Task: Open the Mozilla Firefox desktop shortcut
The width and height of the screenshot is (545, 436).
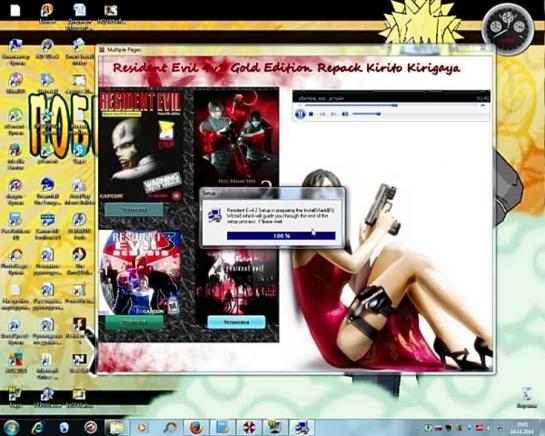Action: coord(15,156)
